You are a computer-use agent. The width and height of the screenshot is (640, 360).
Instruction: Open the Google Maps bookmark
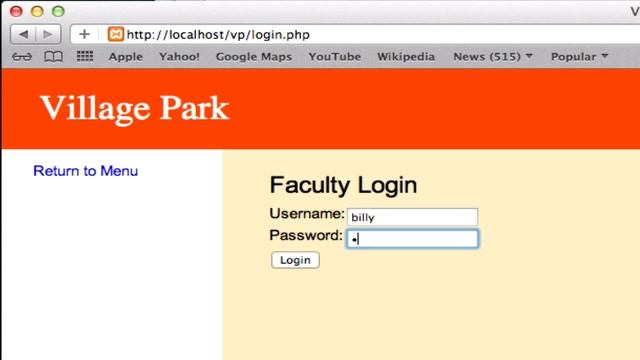click(253, 57)
